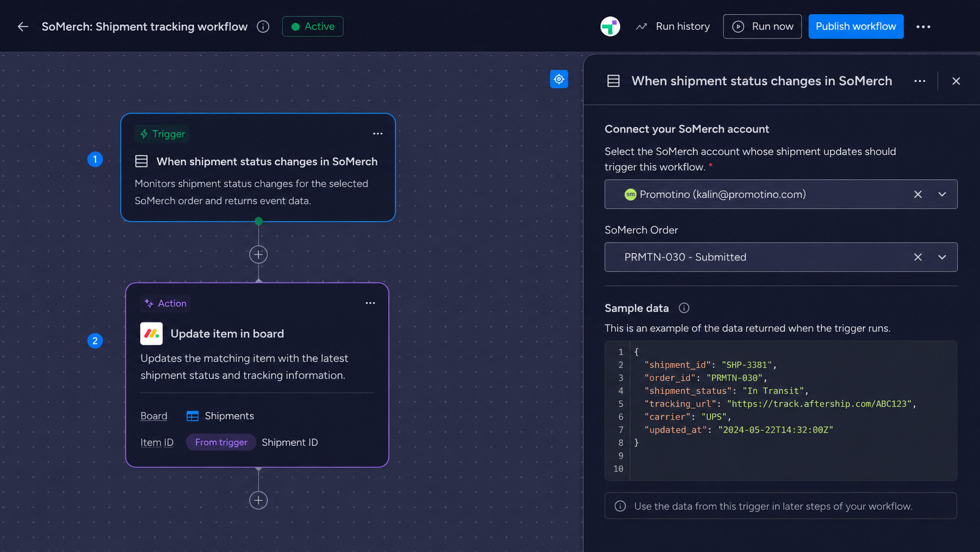Screen dimensions: 980x552
Task: Click workflow title SoMerch: Shipment tracking workflow
Action: (x=145, y=26)
